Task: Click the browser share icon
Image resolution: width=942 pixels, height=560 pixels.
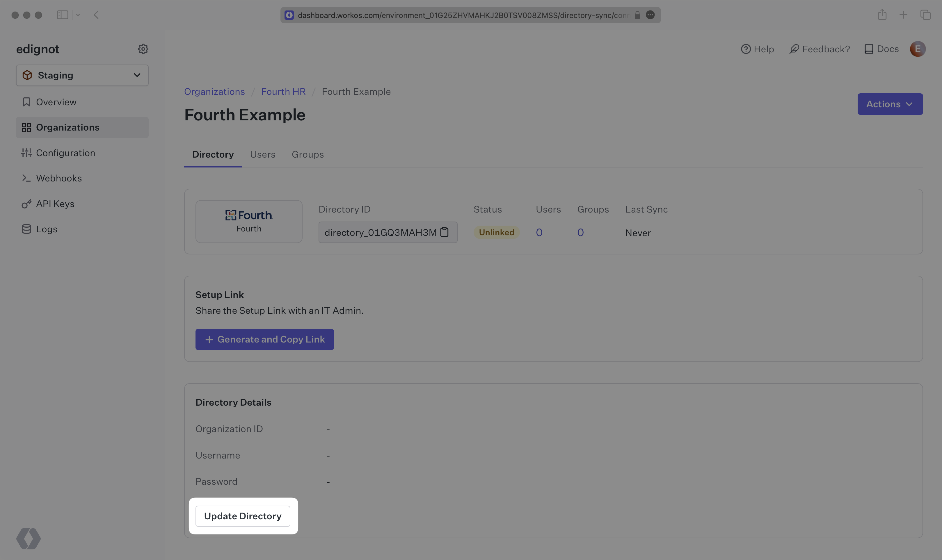Action: pos(882,15)
